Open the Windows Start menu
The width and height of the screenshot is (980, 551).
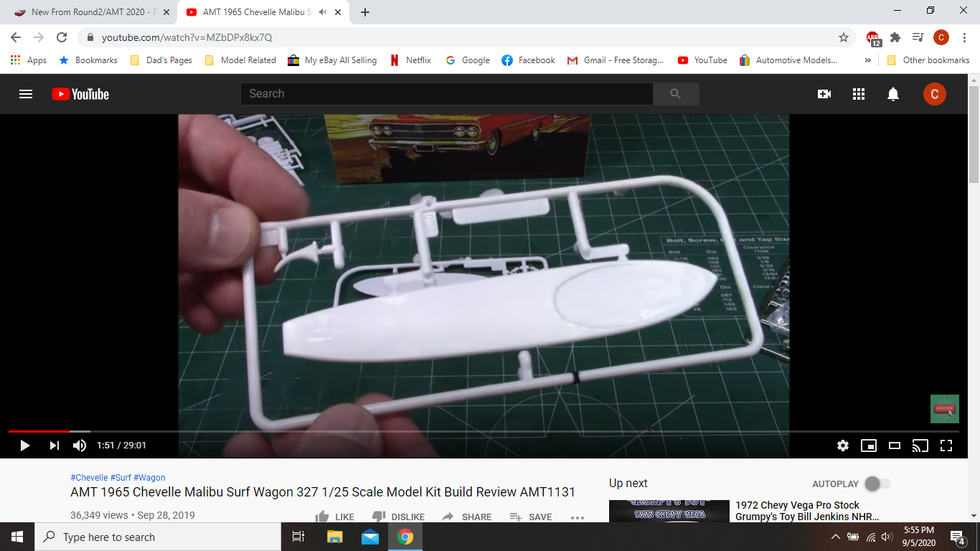[x=17, y=537]
